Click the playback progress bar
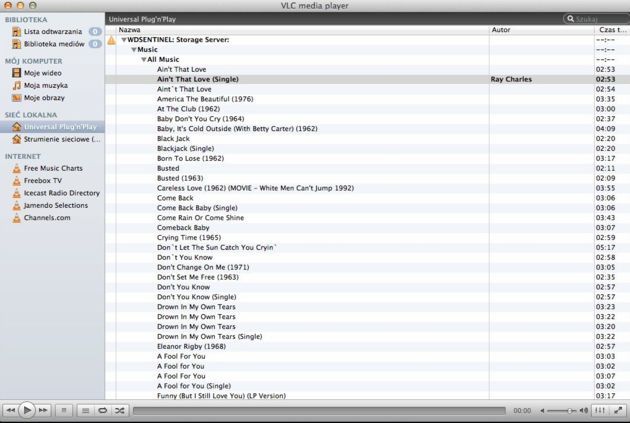The height and width of the screenshot is (423, 630). 319,410
